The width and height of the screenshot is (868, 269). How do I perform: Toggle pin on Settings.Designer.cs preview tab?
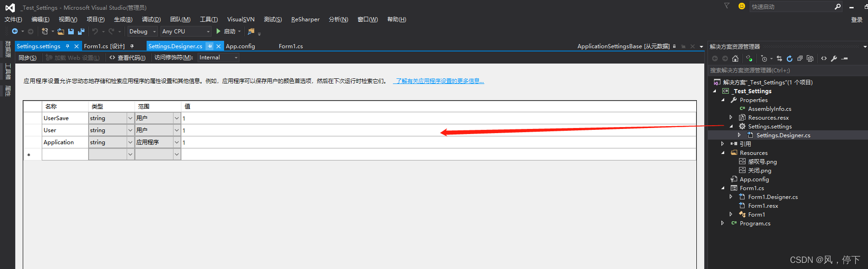[210, 46]
